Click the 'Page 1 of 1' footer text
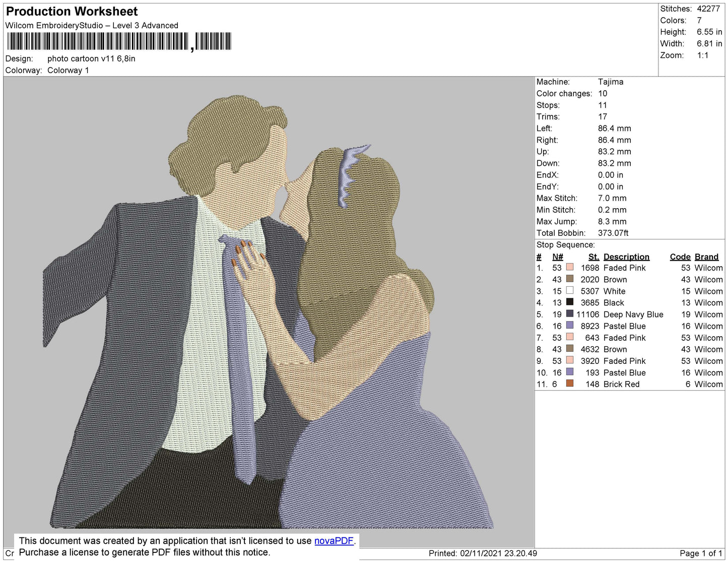 tap(701, 553)
